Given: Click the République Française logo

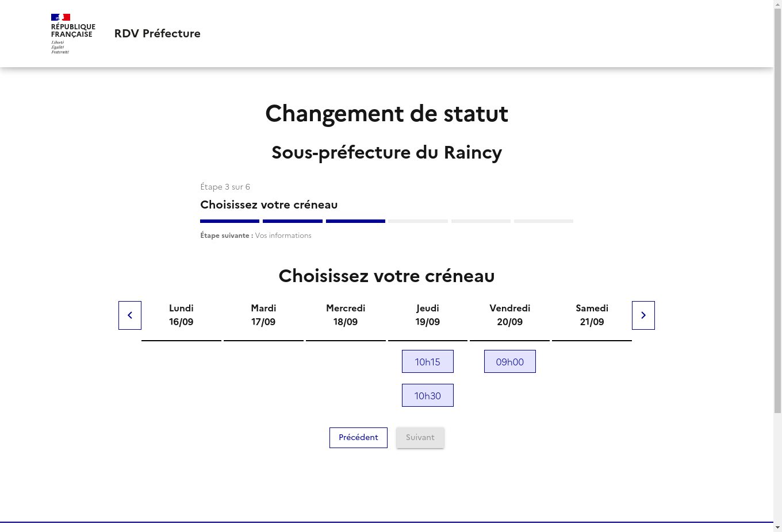Looking at the screenshot, I should coord(73,34).
